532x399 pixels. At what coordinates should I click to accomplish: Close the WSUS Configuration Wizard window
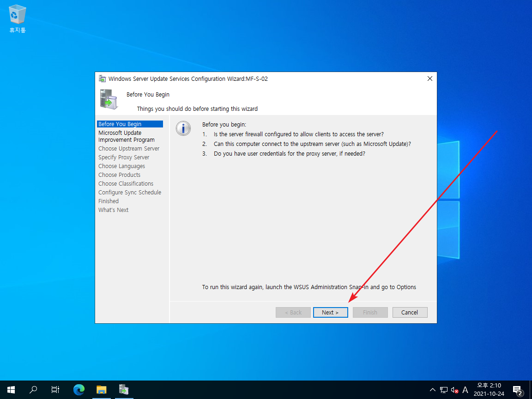[430, 79]
